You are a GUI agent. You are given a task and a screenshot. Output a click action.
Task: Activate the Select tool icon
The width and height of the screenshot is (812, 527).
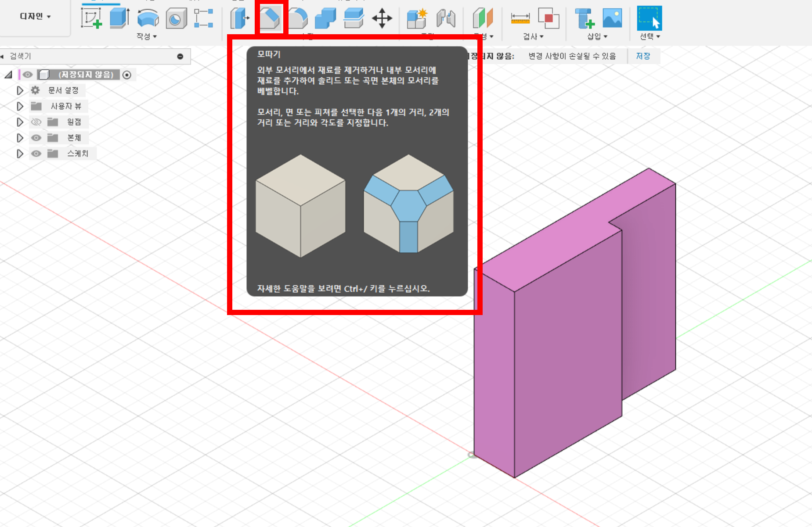point(650,18)
